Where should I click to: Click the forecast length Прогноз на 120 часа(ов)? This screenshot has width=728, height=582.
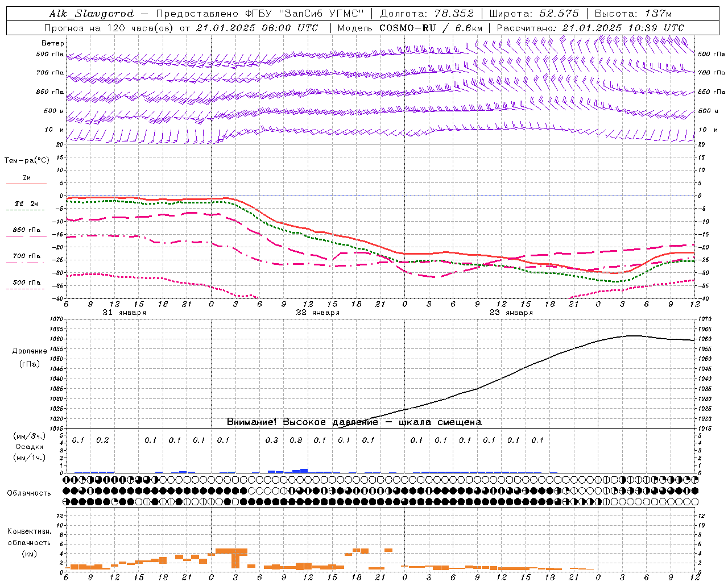point(109,28)
